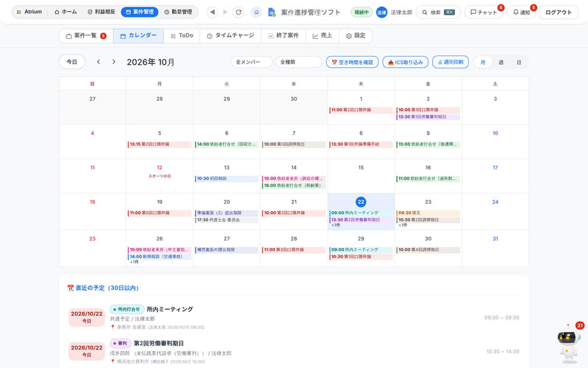Open the 16:00 依頼者打合せ(和解案) event

[293, 185]
